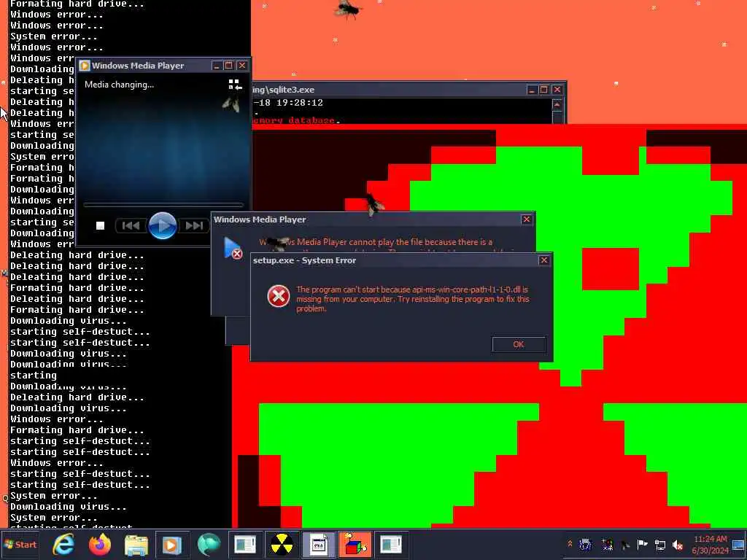Open the teal swirl browser taskbar icon
Viewport: 747px width, 560px height.
[209, 545]
